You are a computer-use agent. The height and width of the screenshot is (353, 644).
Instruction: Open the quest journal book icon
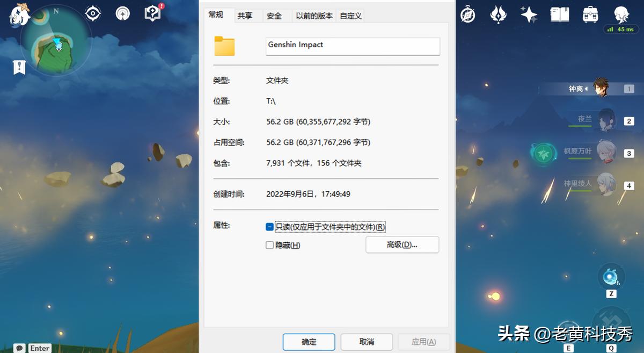point(559,15)
